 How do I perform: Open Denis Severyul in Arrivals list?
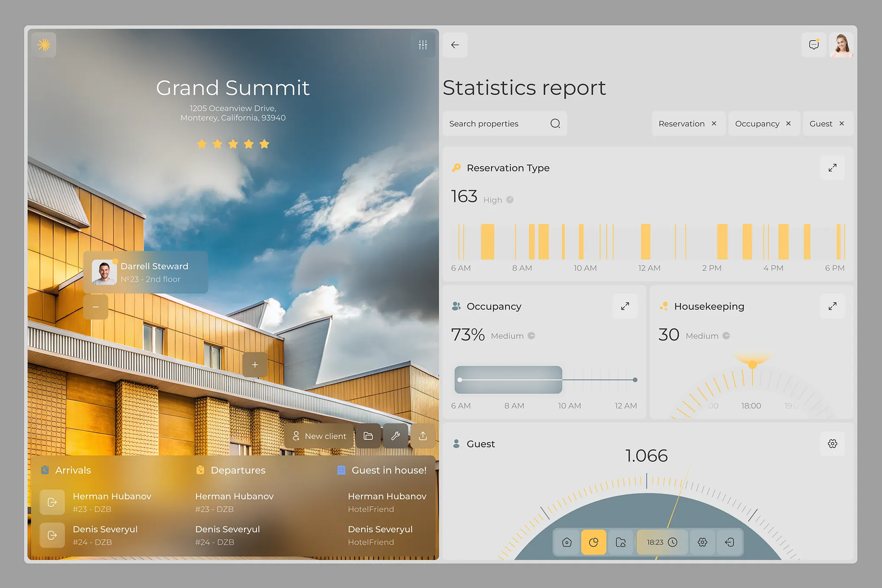tap(105, 535)
